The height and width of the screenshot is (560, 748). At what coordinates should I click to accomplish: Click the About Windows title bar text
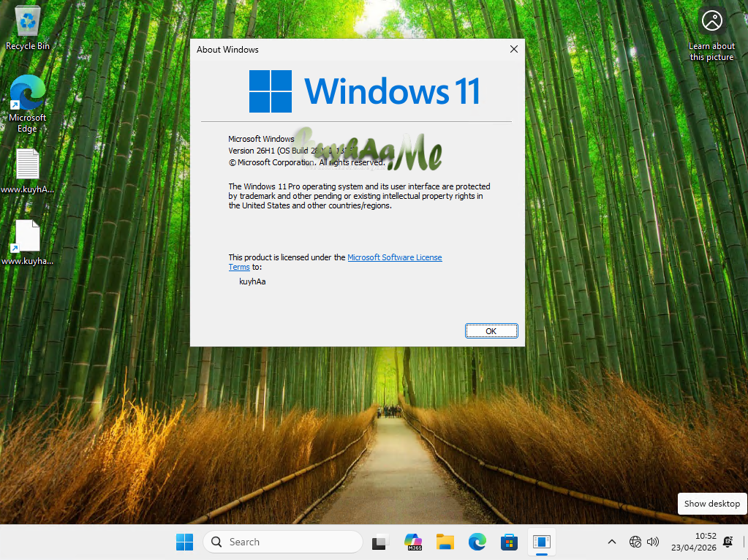[x=227, y=50]
